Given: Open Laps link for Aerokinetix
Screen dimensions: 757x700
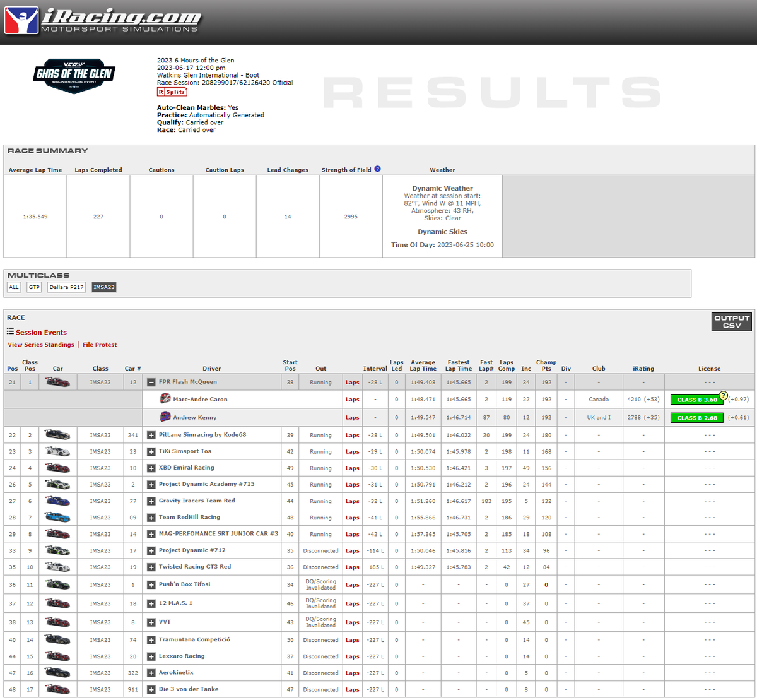Looking at the screenshot, I should click(353, 673).
